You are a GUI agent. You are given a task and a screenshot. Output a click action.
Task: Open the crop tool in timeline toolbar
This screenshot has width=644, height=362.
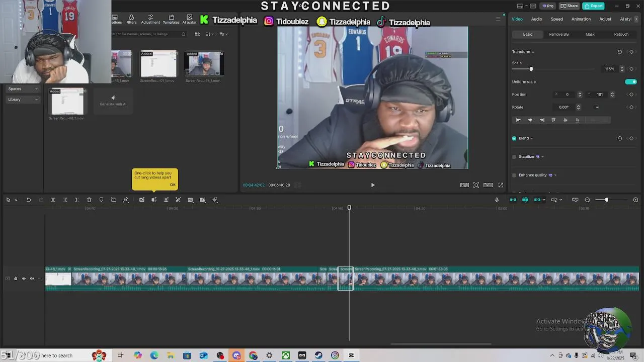coord(113,200)
